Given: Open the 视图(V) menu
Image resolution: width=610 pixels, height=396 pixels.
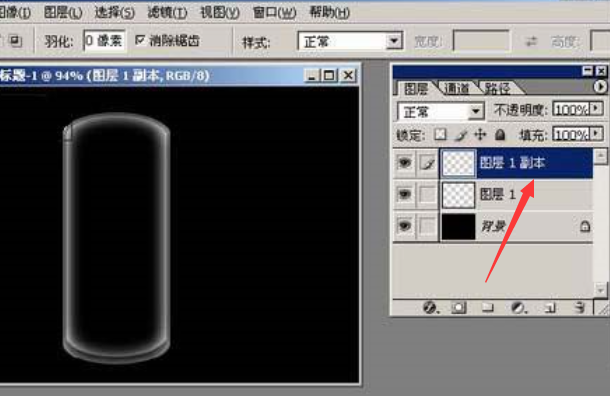Looking at the screenshot, I should (220, 12).
